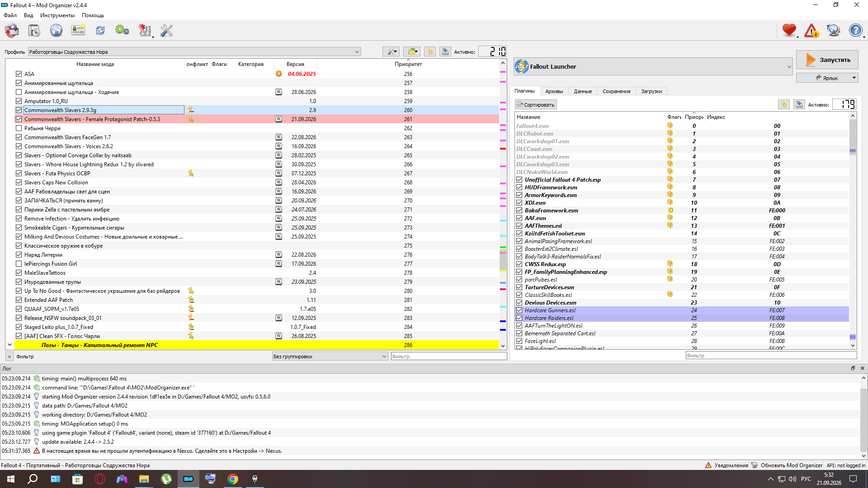This screenshot has width=868, height=488.
Task: Open the Инструменты menu
Action: 57,15
